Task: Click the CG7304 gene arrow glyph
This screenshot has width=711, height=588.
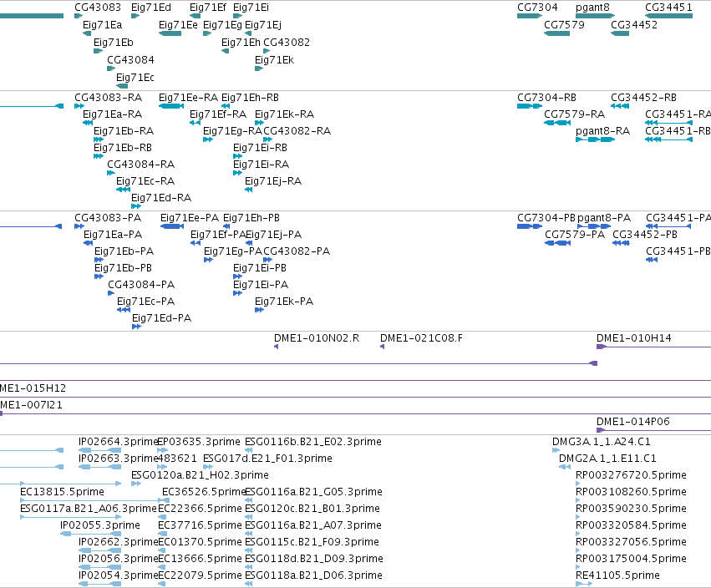Action: pyautogui.click(x=530, y=16)
